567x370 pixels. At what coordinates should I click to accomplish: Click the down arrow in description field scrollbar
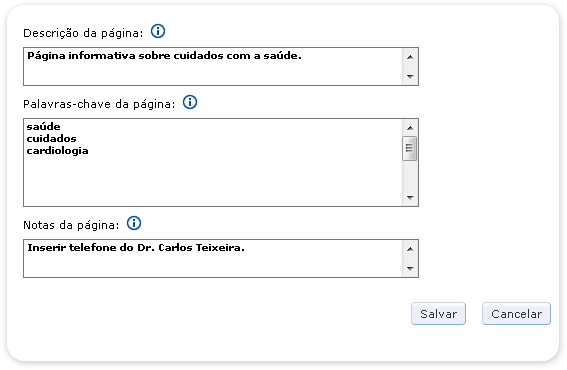point(410,76)
